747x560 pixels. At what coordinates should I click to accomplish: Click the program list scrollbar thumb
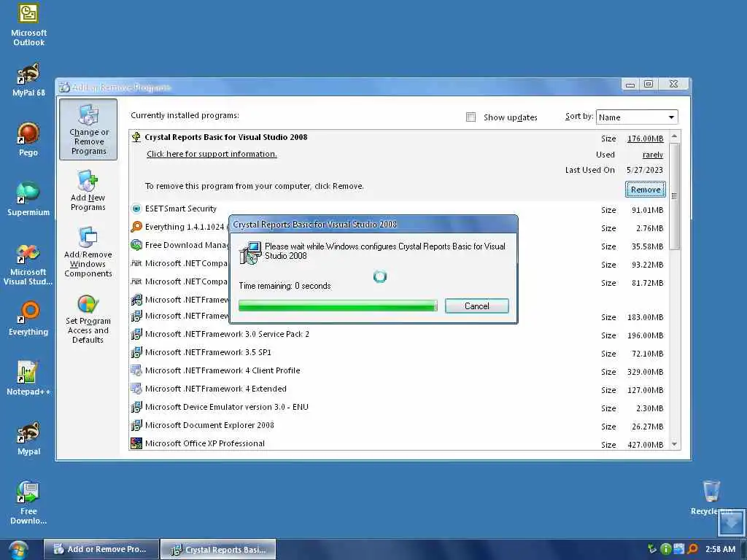674,195
